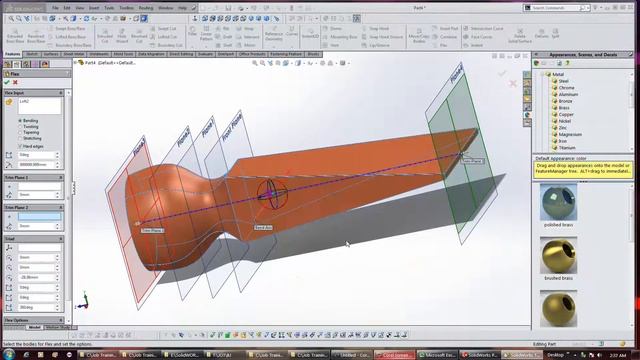This screenshot has width=640, height=360.
Task: Switch to the Motion Study tab
Action: point(58,327)
